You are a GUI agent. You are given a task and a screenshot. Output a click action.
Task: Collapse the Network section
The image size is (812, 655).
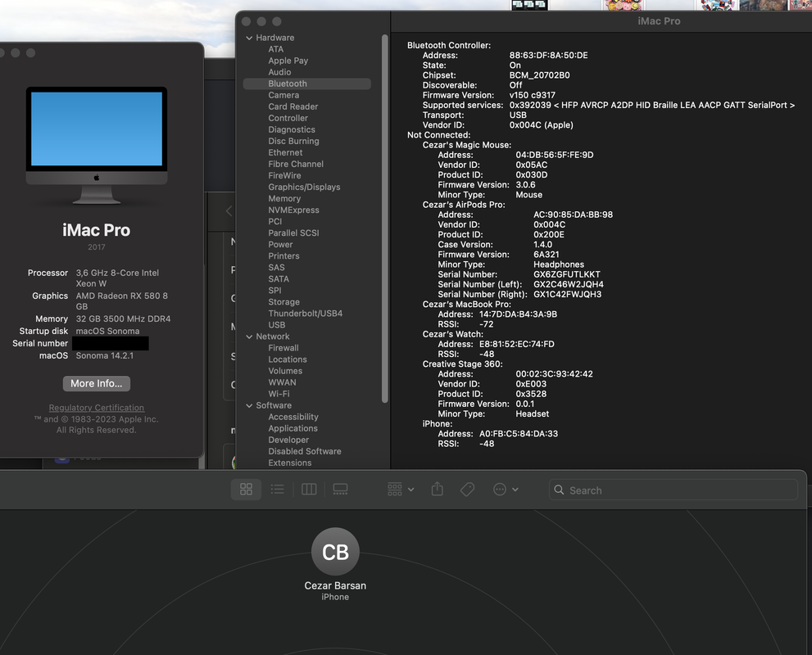pyautogui.click(x=249, y=337)
